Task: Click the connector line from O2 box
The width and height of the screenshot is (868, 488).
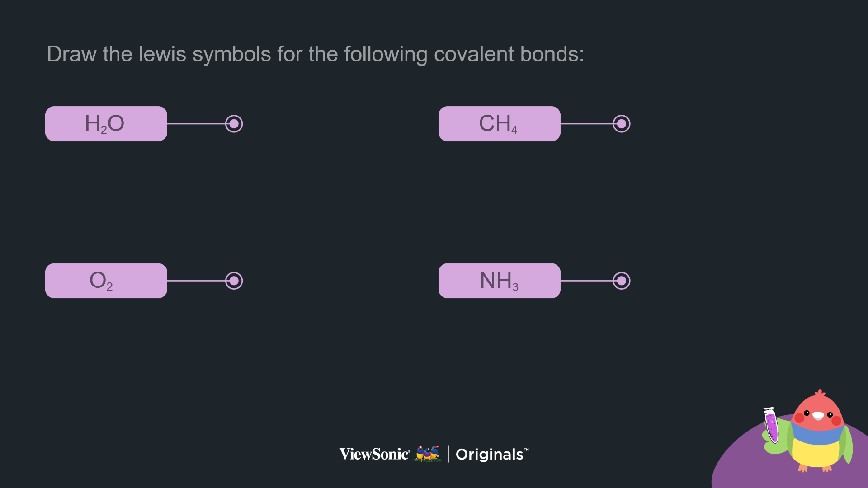Action: click(196, 281)
